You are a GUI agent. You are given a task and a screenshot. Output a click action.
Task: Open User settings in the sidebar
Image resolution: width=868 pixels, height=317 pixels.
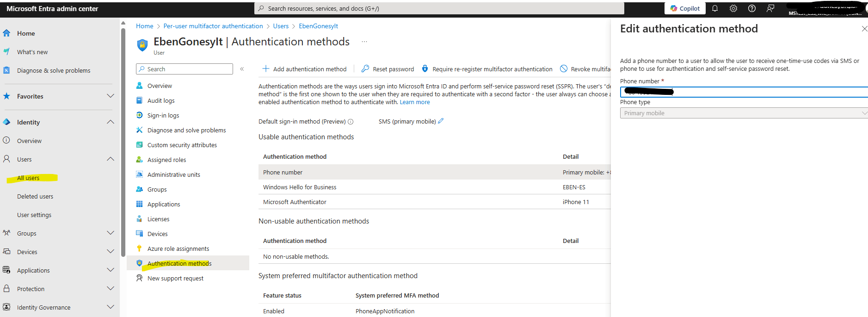34,215
